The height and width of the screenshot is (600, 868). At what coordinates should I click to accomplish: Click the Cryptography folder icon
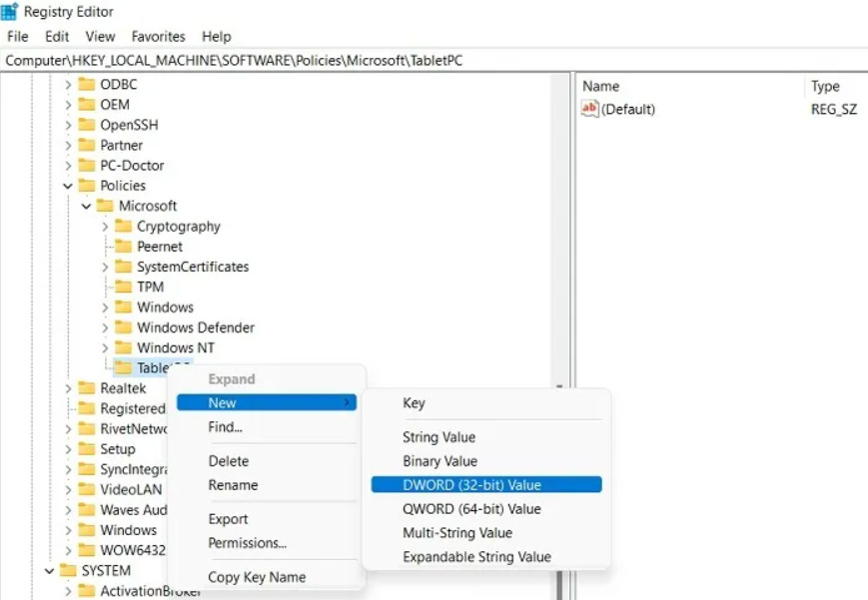coord(123,227)
